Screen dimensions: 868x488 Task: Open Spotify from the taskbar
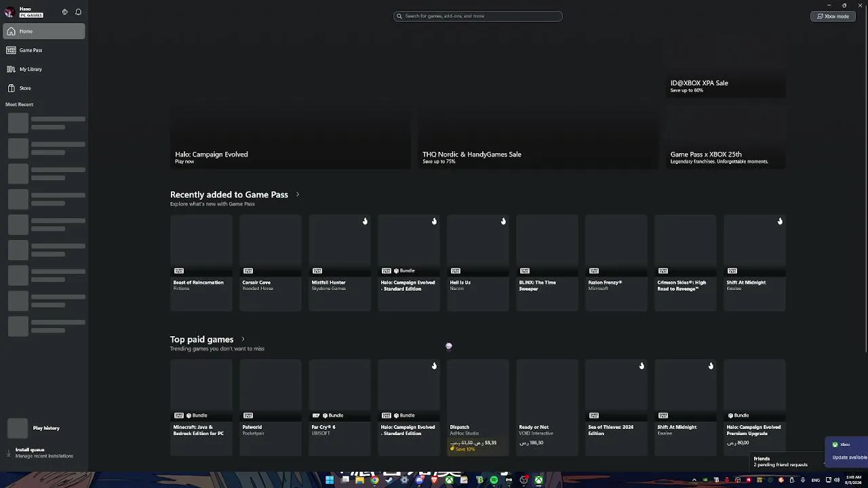[x=494, y=480]
